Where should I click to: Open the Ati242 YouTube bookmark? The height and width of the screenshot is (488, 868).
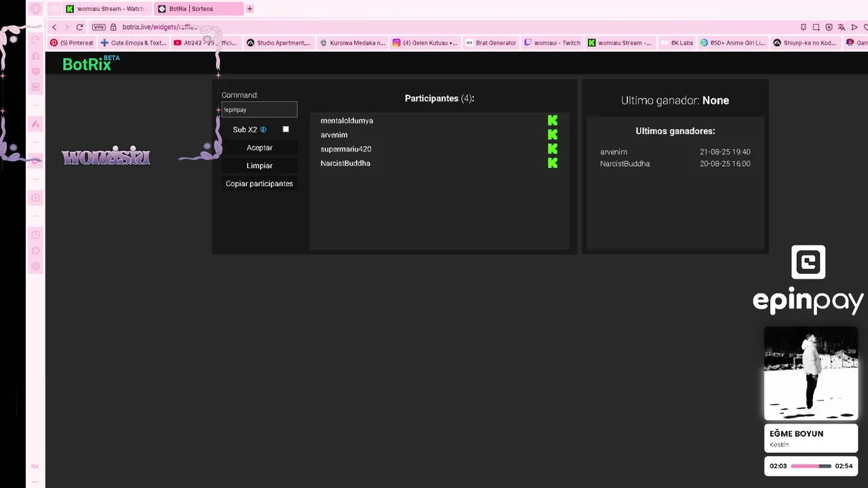pyautogui.click(x=205, y=43)
